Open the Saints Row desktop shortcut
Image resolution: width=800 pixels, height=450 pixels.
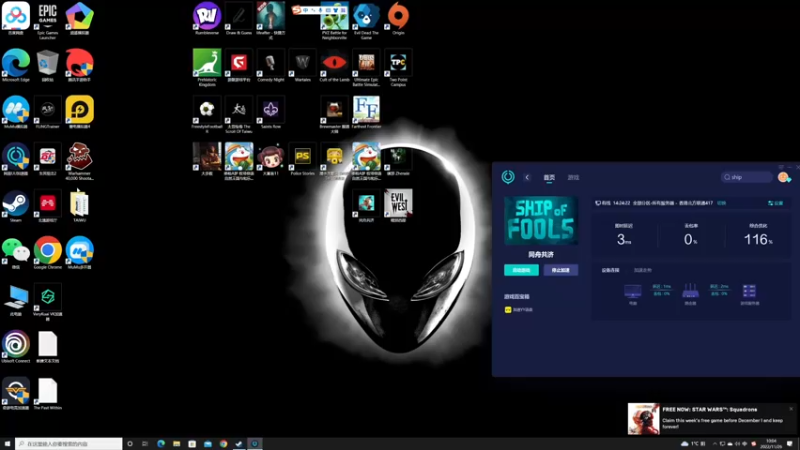click(270, 113)
